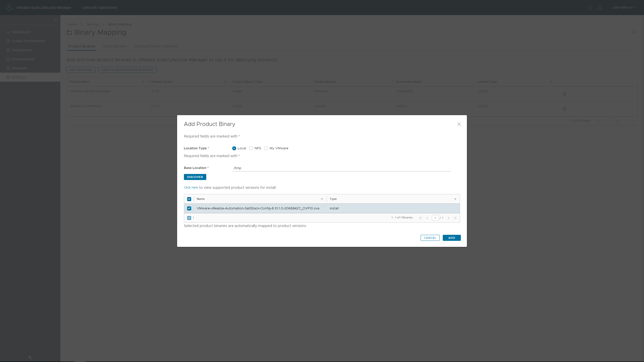Select the NFS location type radio

[251, 148]
